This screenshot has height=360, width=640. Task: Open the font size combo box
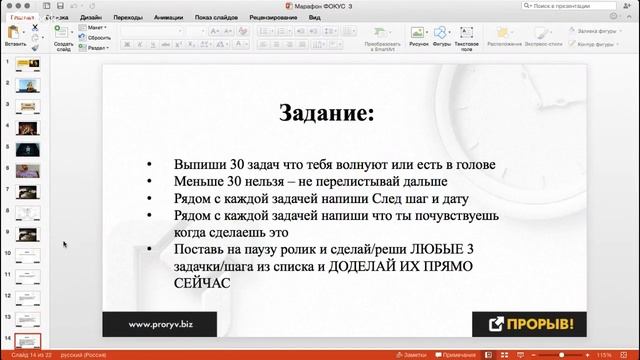(x=196, y=31)
